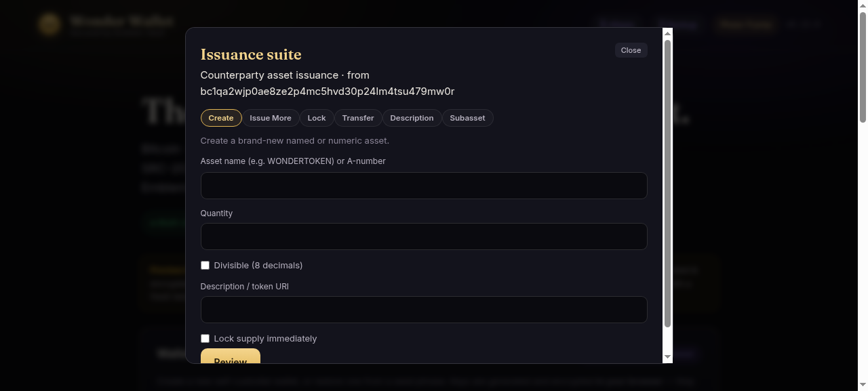Viewport: 868px width, 391px height.
Task: Switch to the Transfer tab
Action: click(358, 118)
